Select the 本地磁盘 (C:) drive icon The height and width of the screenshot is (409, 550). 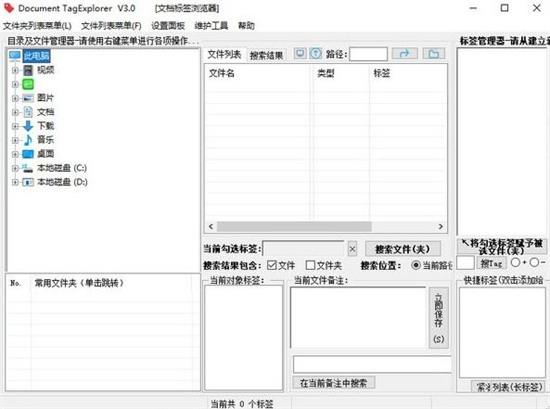(28, 168)
